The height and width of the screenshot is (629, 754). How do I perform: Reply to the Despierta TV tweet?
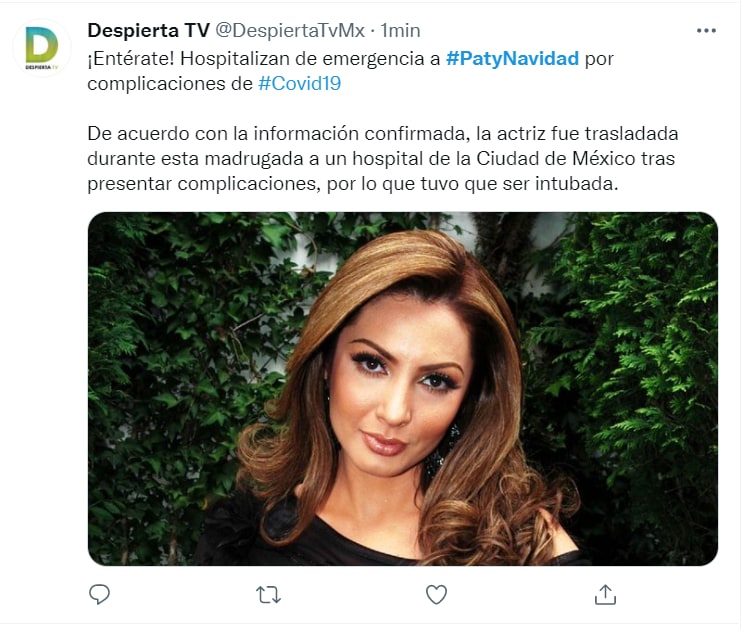pos(100,594)
